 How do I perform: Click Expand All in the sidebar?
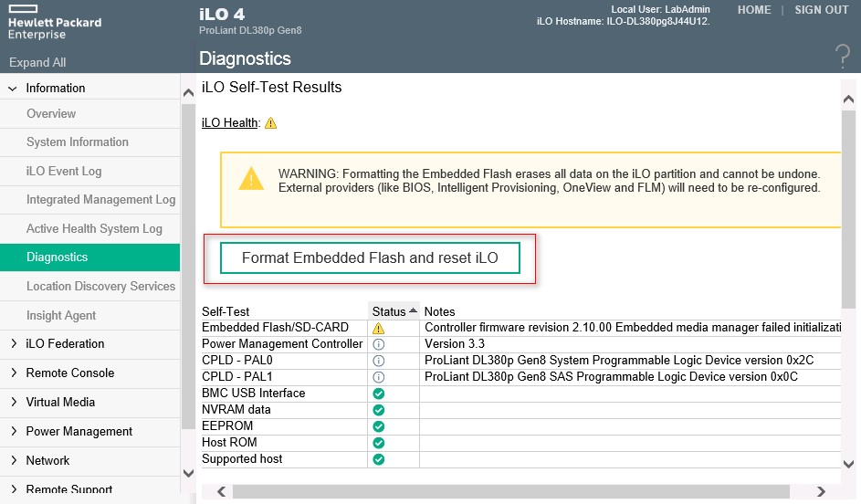coord(37,63)
